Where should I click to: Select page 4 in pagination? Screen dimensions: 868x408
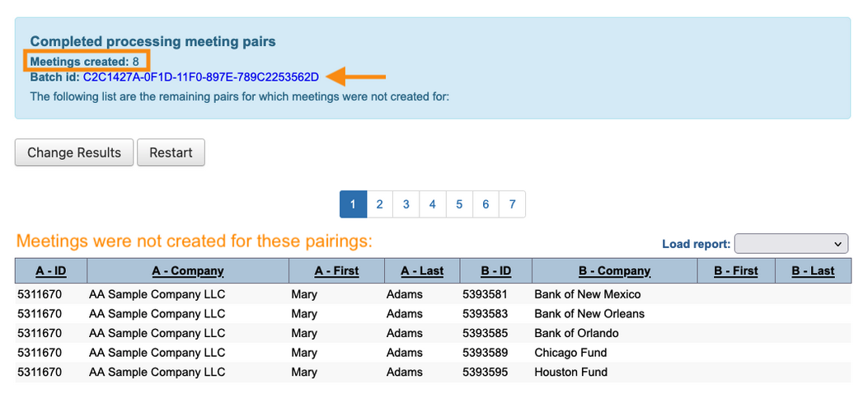point(432,204)
